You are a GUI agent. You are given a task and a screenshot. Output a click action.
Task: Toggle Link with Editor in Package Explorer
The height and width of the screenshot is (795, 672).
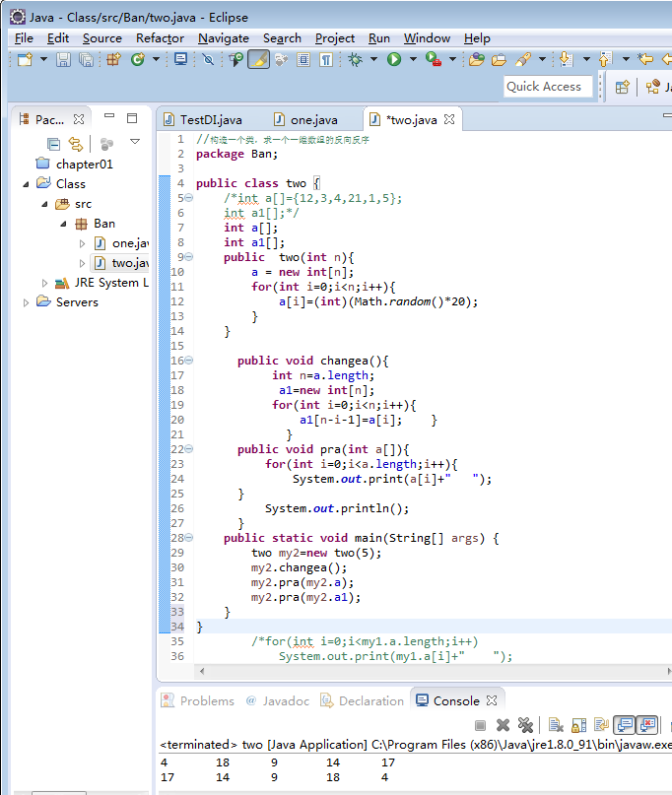click(76, 144)
